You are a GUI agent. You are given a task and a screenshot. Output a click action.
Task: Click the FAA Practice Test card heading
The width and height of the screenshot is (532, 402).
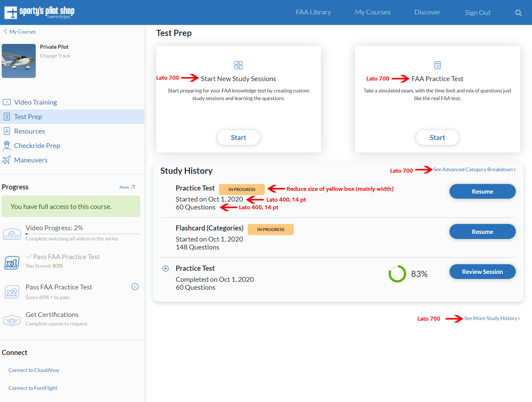(437, 79)
